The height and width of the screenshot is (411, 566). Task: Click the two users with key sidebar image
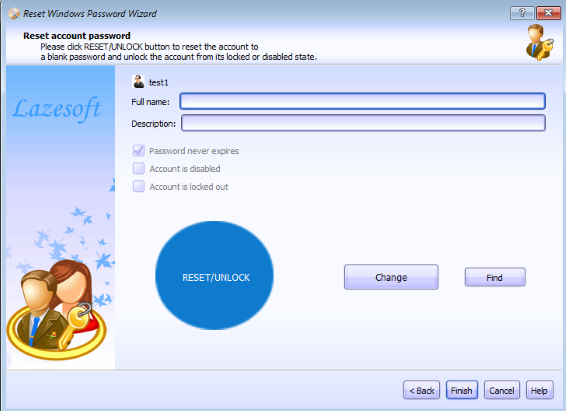[x=57, y=310]
